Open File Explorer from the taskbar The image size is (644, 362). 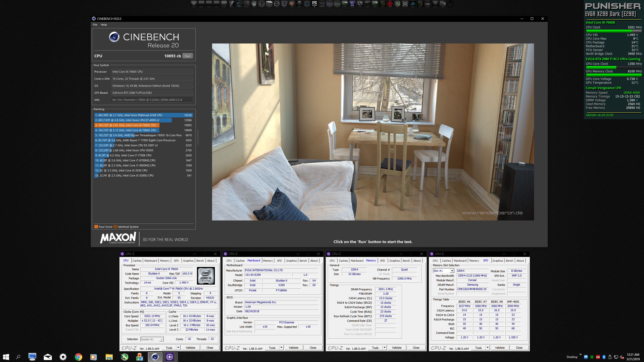(x=109, y=357)
